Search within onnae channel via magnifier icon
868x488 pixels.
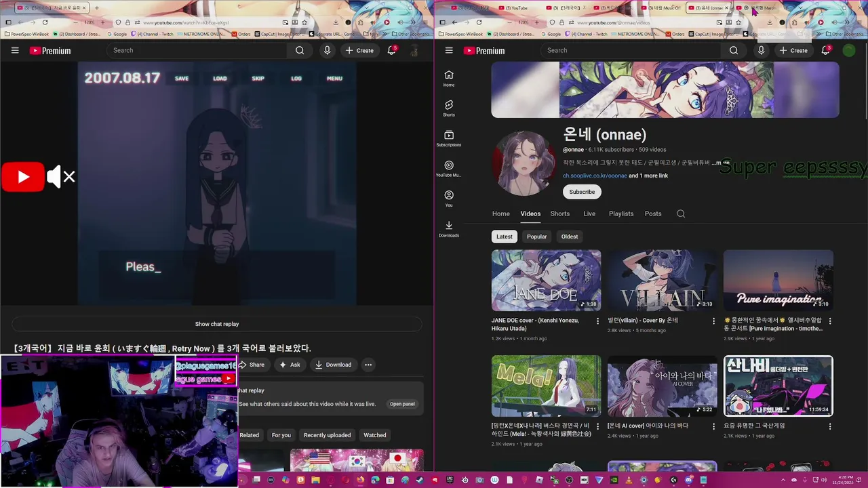coord(681,213)
